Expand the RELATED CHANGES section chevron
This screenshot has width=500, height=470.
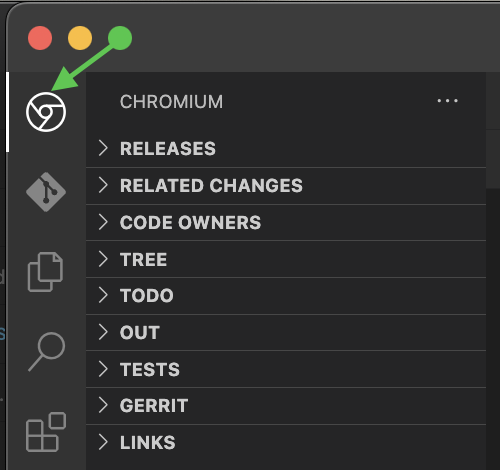[103, 185]
